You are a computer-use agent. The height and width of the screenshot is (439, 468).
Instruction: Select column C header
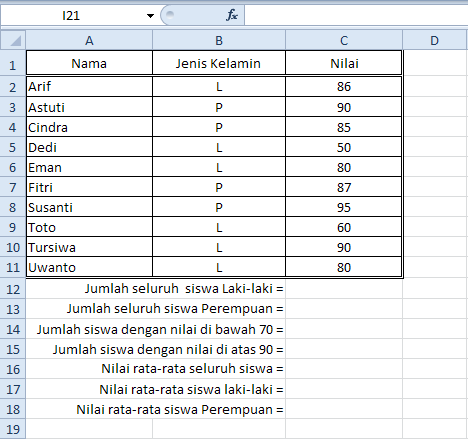click(344, 40)
